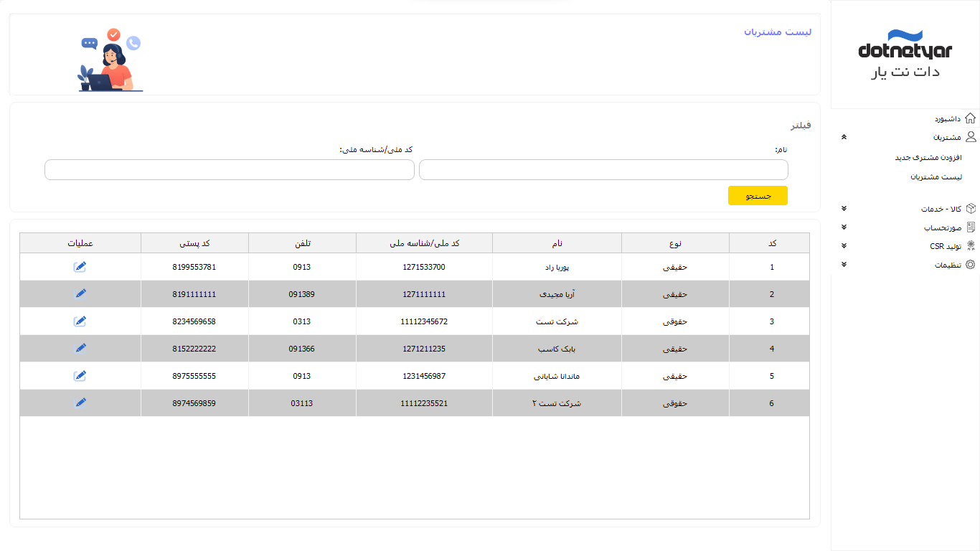Open edit for بابک کاسب row

(80, 349)
